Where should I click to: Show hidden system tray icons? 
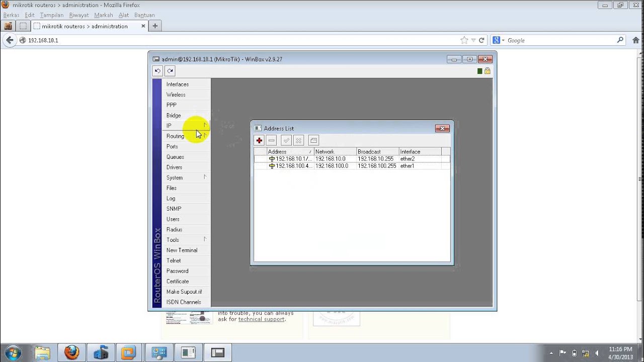point(551,353)
